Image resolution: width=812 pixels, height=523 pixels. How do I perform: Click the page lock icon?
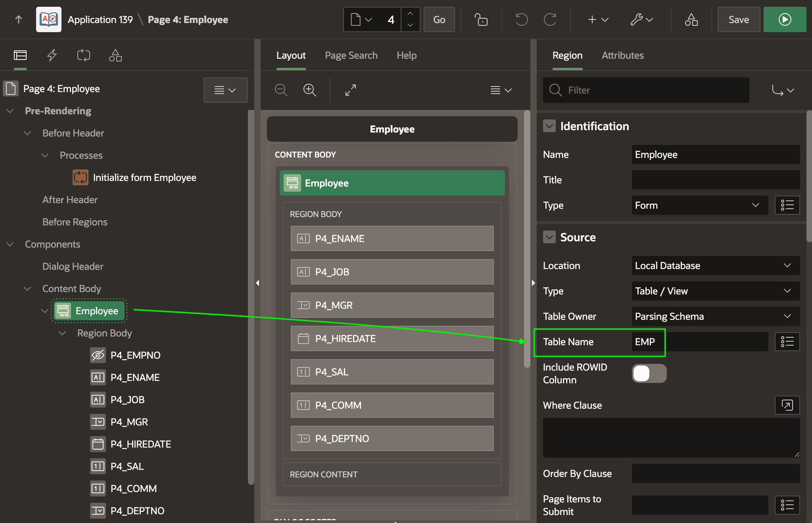[481, 19]
